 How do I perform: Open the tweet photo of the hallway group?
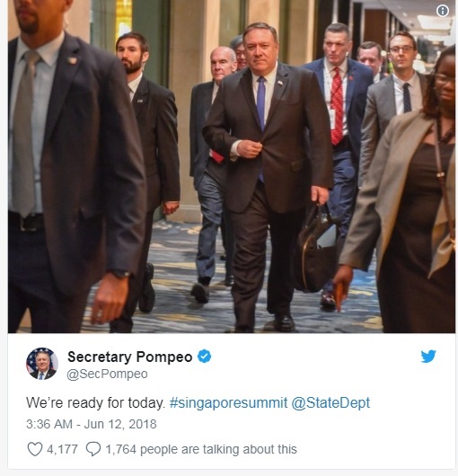[x=232, y=166]
